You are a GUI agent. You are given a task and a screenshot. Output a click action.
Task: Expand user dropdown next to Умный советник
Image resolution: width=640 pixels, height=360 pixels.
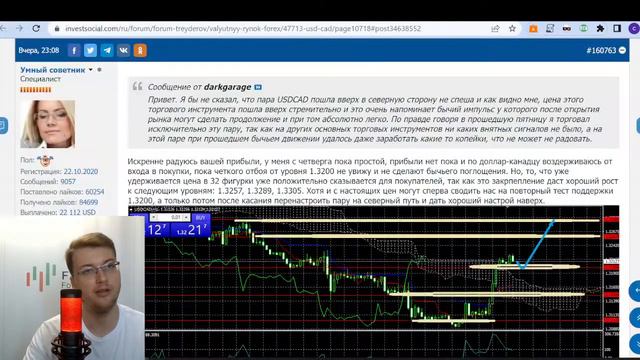pyautogui.click(x=91, y=70)
